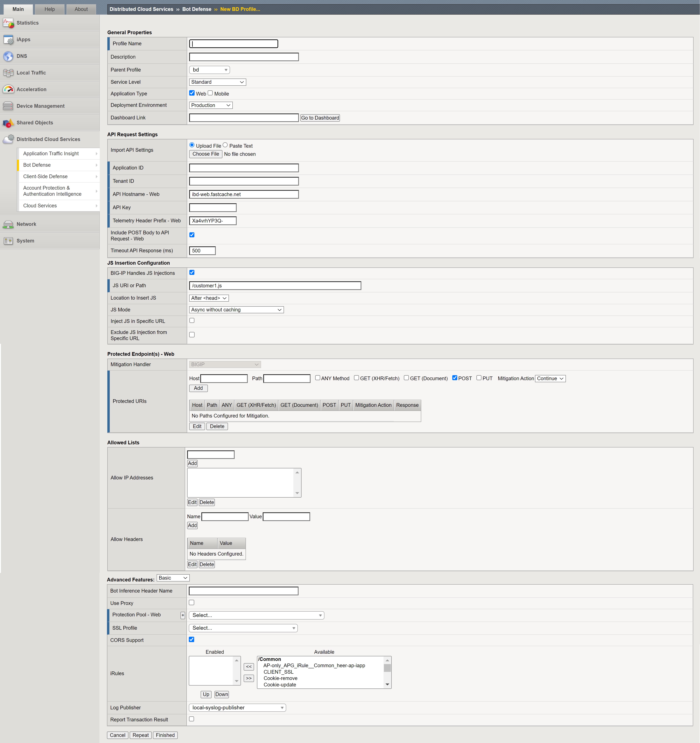The image size is (700, 743).
Task: Enable the Mobile application type checkbox
Action: 210,93
